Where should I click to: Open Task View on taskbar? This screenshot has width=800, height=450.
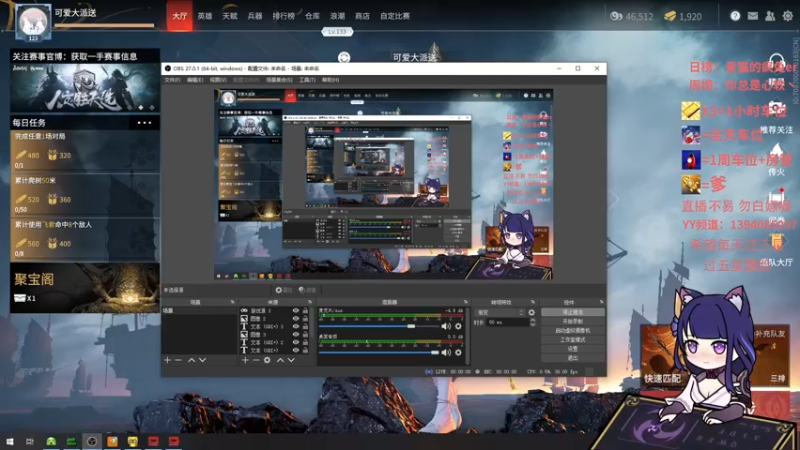click(x=30, y=441)
